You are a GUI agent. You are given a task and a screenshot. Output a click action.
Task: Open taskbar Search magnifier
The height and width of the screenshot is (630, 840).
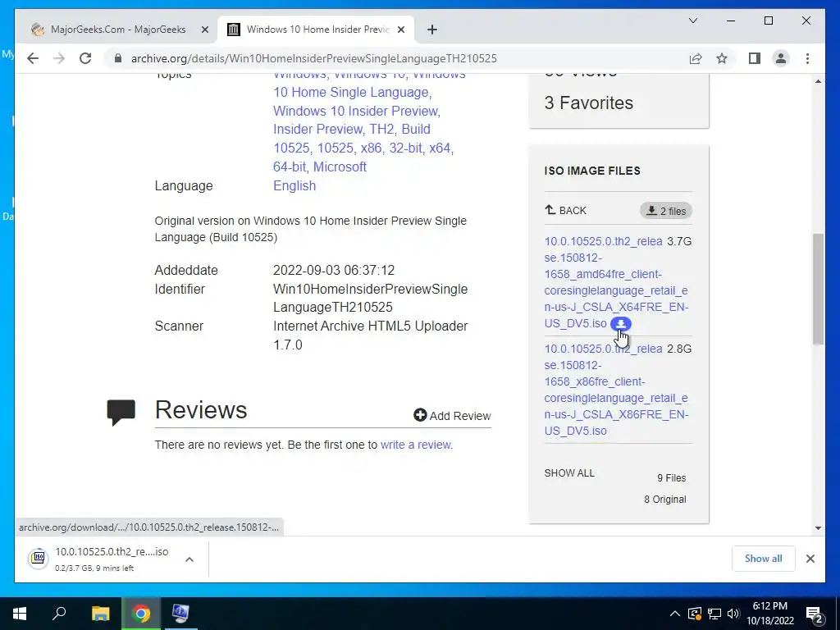[x=59, y=614]
